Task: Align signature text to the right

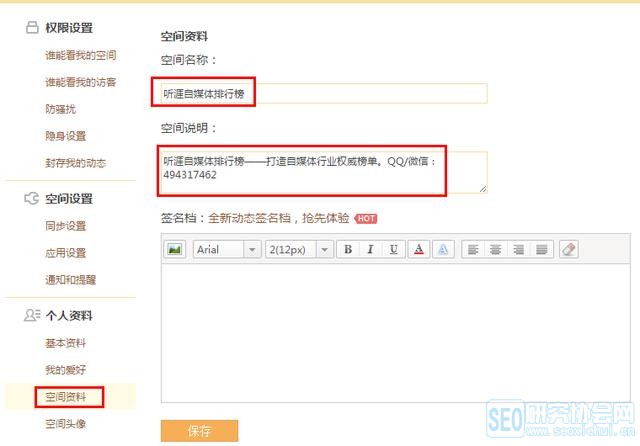Action: 518,249
